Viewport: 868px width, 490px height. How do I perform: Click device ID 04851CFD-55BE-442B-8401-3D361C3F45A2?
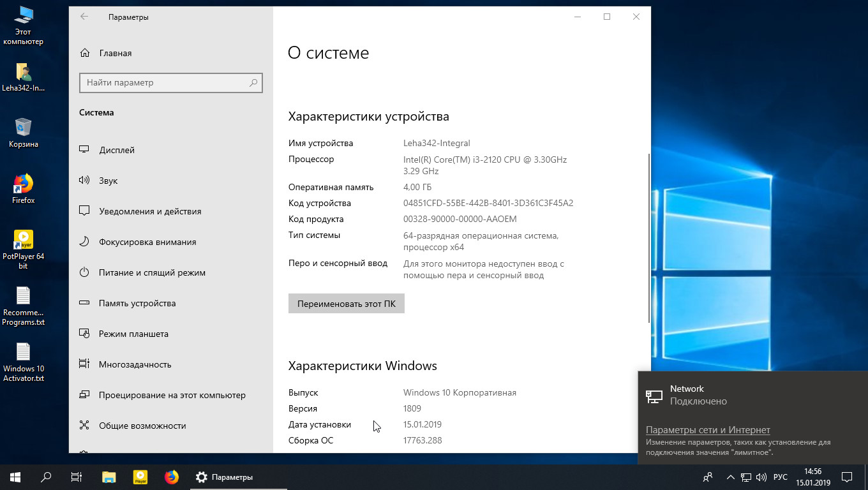488,203
